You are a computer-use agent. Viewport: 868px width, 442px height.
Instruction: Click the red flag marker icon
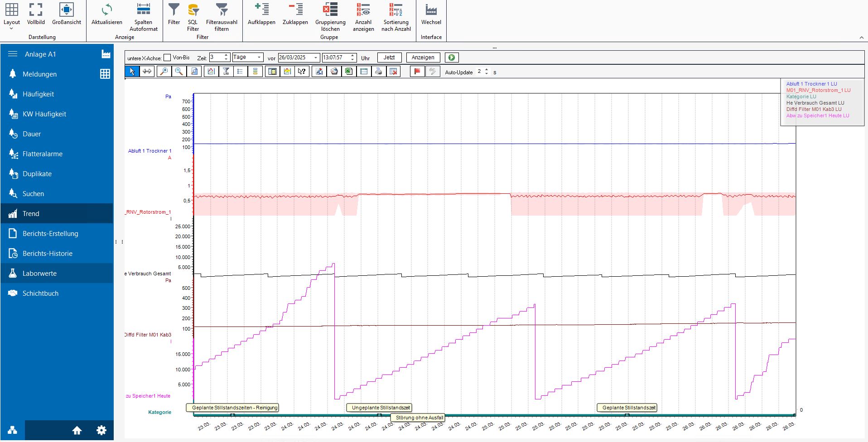[416, 71]
